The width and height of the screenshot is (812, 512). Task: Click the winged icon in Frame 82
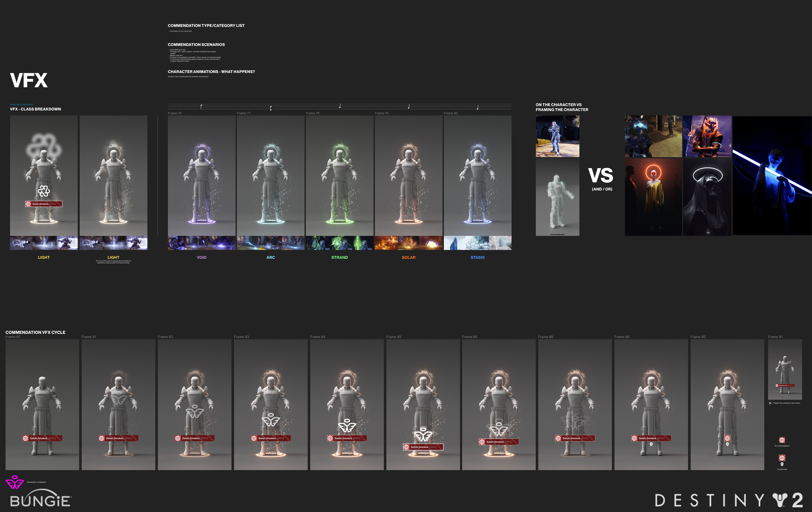(195, 411)
